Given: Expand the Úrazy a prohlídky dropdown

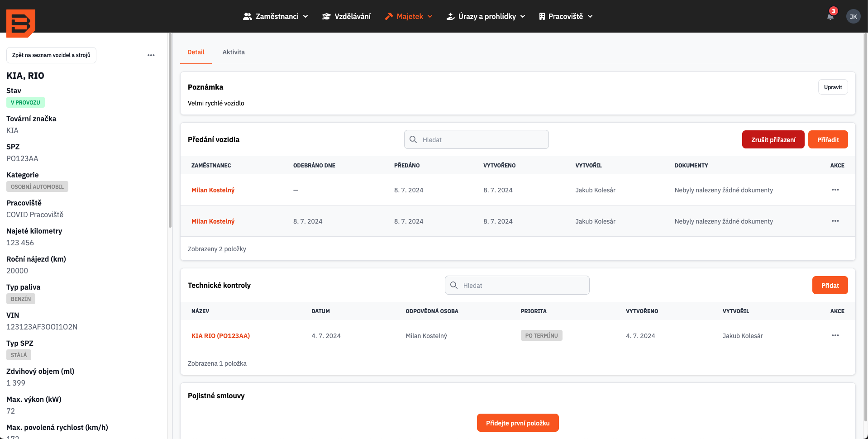Looking at the screenshot, I should pyautogui.click(x=486, y=16).
